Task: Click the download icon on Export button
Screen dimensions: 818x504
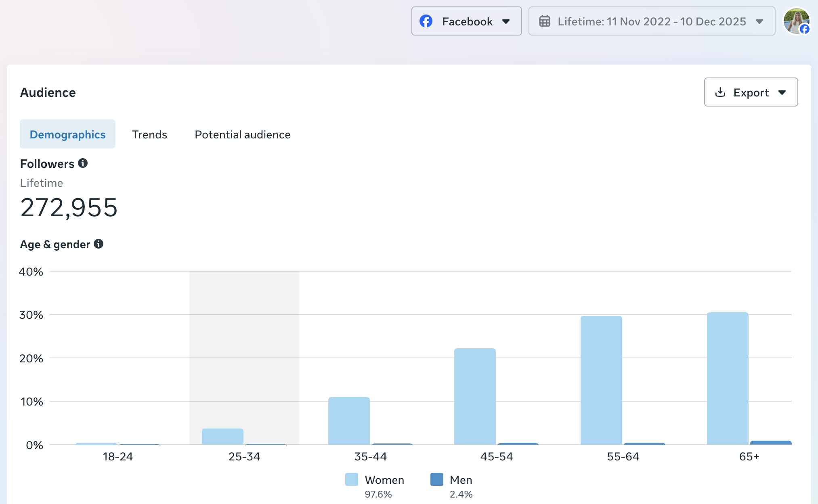Action: [x=720, y=92]
